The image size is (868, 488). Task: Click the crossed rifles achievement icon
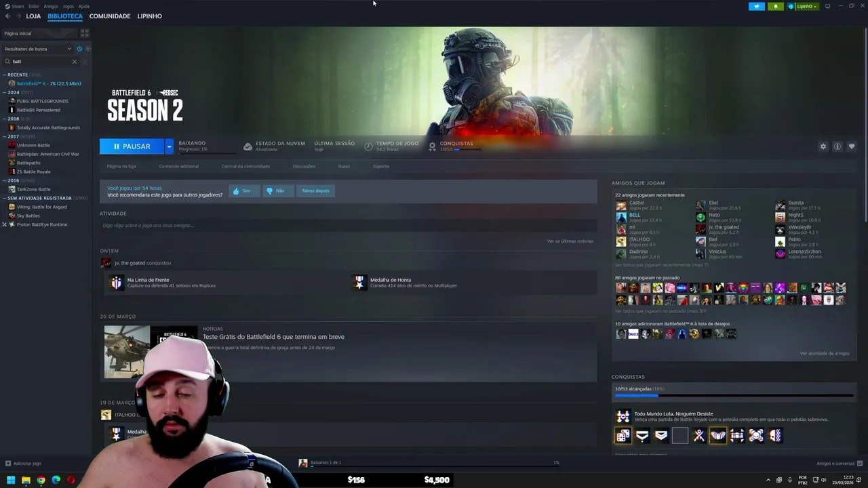pyautogui.click(x=699, y=436)
